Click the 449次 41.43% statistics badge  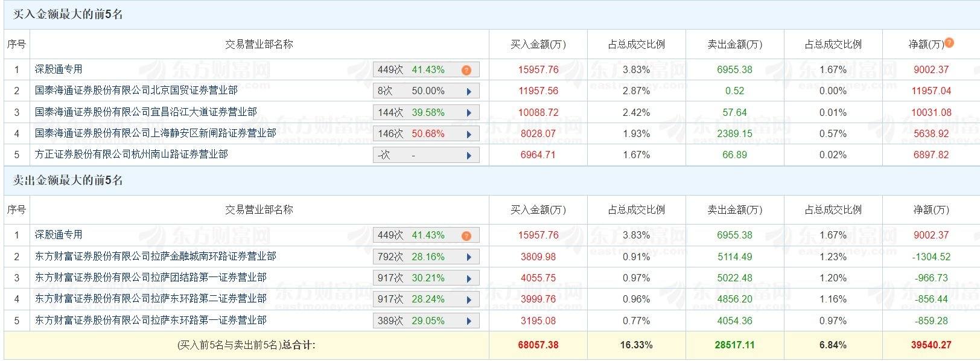422,69
